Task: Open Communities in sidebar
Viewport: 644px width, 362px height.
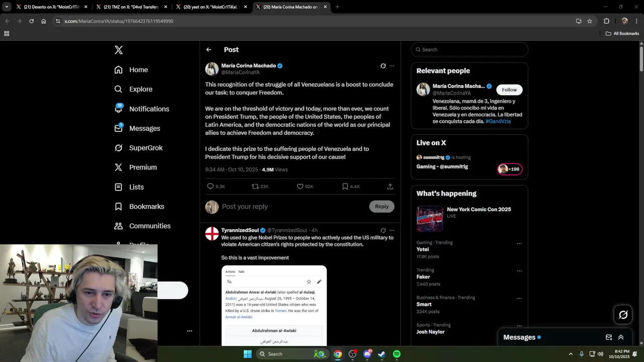Action: (x=142, y=226)
